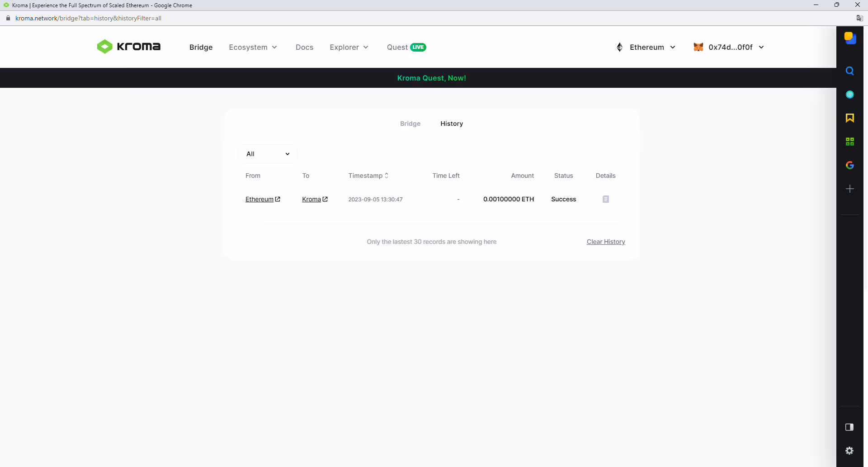
Task: Open sidebar search magnifier icon
Action: [x=849, y=71]
